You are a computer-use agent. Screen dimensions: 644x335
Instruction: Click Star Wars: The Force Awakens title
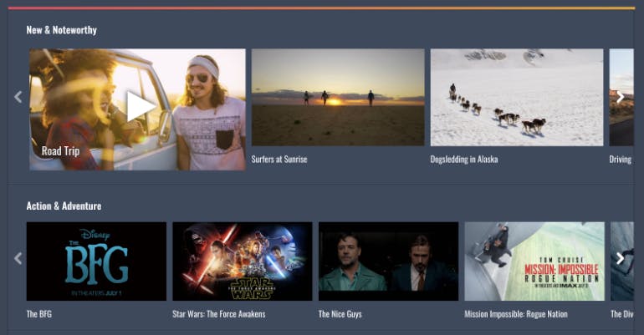click(x=219, y=314)
